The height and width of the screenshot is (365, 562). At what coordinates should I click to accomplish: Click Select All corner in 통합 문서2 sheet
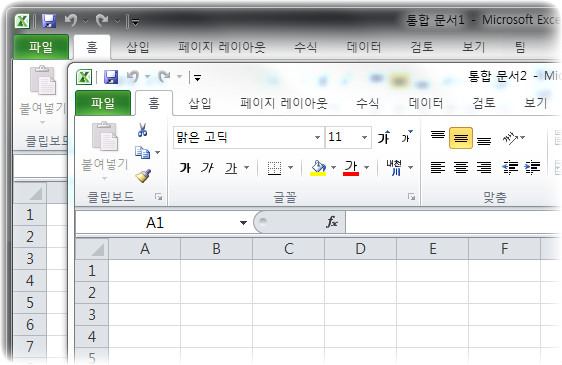(x=92, y=249)
